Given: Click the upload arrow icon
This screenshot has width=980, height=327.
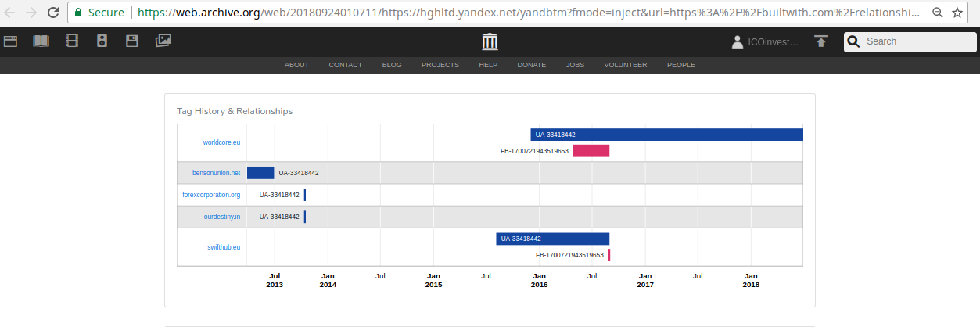Looking at the screenshot, I should coord(820,41).
